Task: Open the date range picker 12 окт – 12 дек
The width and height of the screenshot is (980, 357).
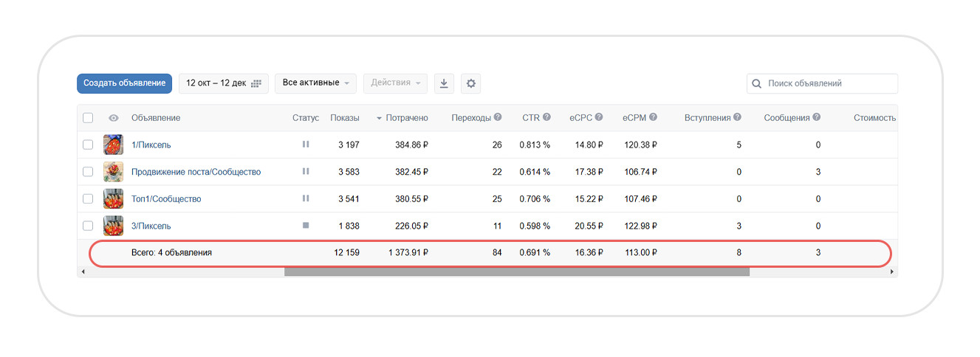Action: 223,83
